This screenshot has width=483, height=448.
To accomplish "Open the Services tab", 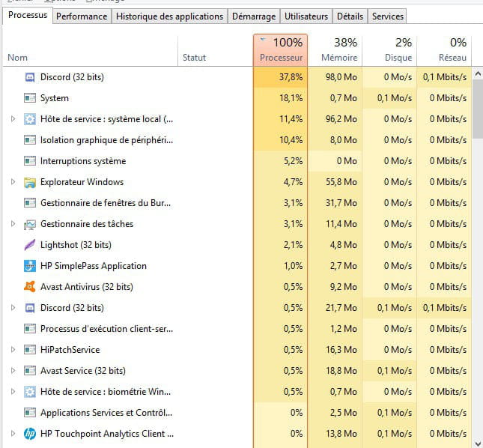I will tap(387, 16).
